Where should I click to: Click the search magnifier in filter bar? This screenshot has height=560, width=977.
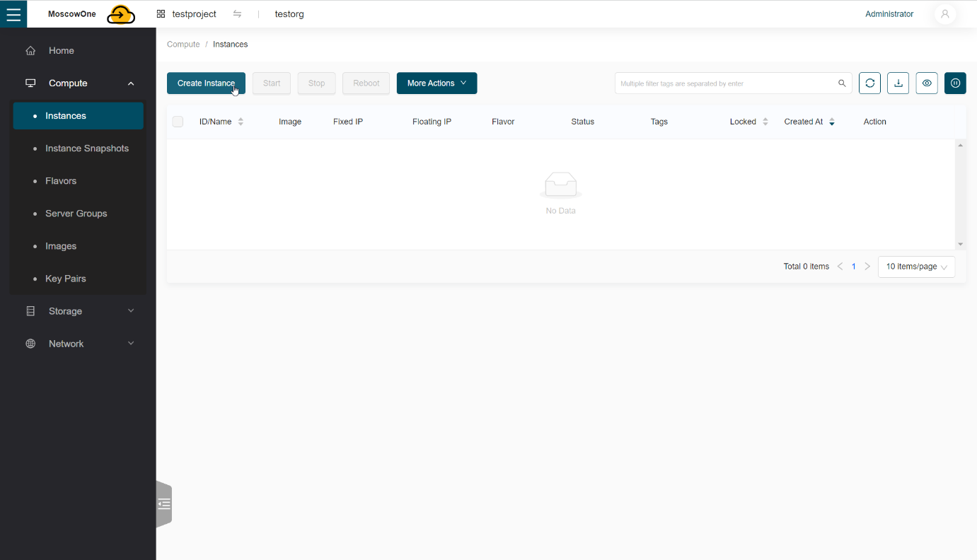(x=842, y=83)
